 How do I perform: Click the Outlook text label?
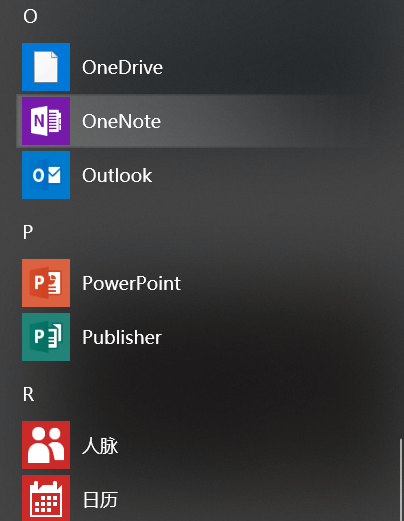click(117, 175)
